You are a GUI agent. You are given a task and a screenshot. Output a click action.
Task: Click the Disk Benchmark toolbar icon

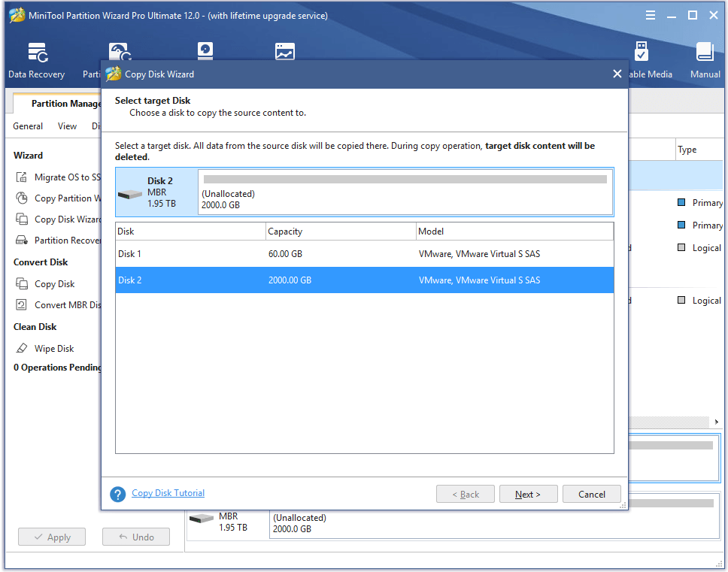205,50
